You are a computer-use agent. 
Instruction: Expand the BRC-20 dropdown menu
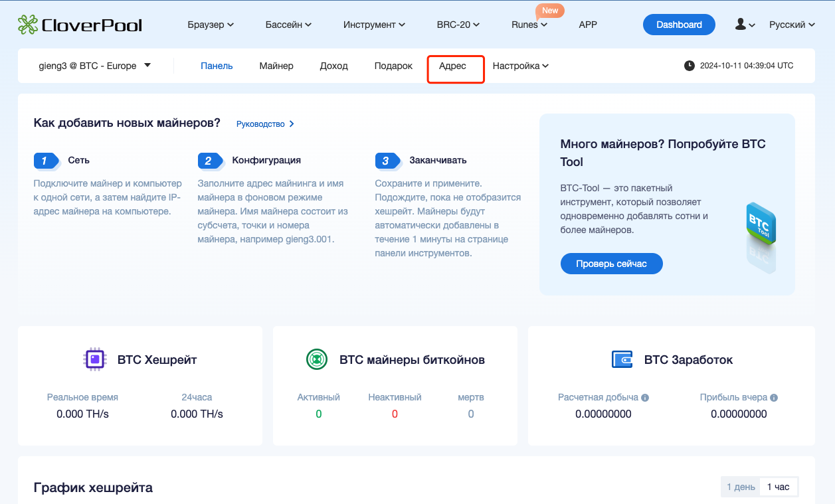[x=458, y=25]
